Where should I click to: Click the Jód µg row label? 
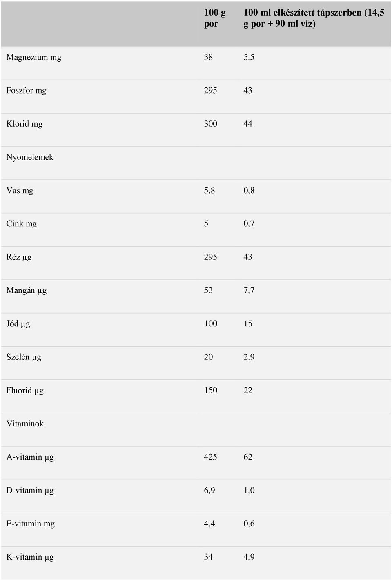click(x=18, y=324)
